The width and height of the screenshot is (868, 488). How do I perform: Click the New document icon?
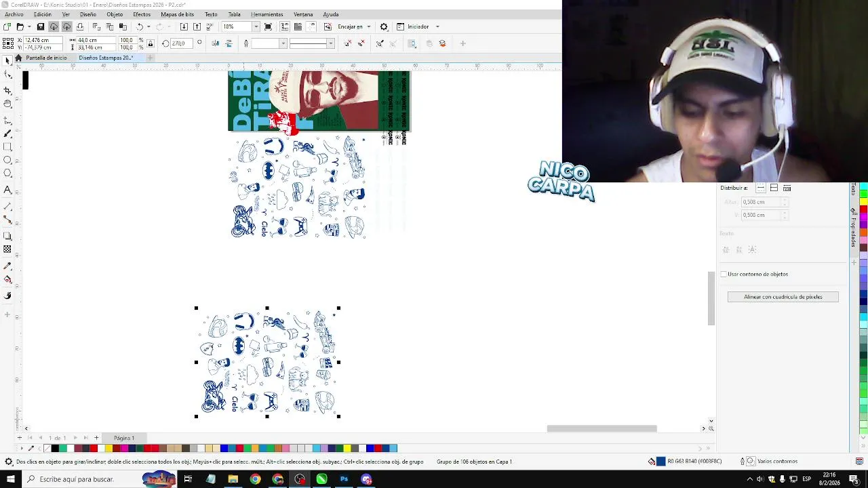[7, 26]
